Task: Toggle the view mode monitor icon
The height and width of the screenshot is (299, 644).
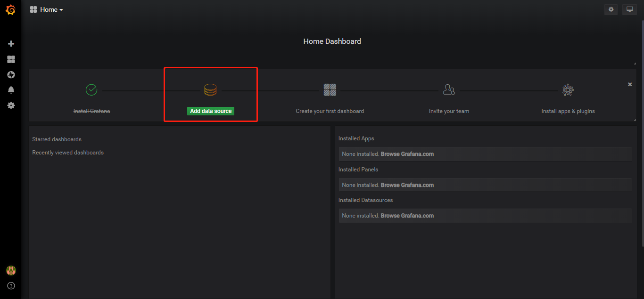Action: tap(629, 9)
